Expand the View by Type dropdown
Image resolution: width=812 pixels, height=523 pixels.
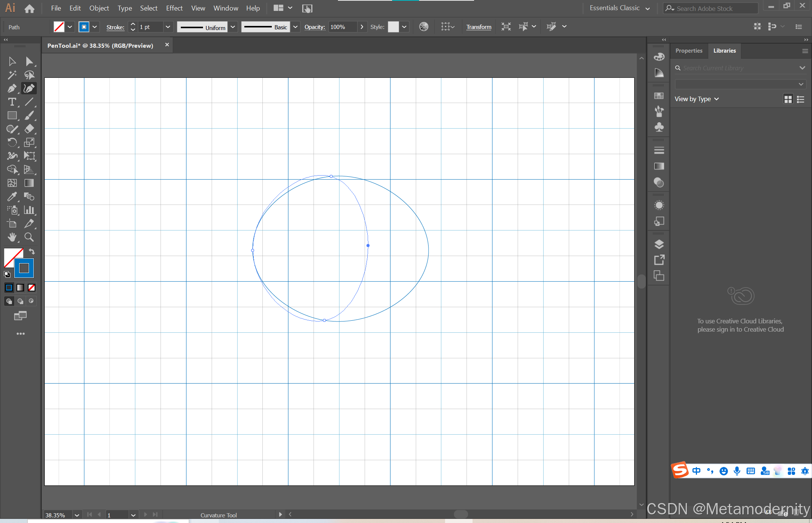click(697, 99)
